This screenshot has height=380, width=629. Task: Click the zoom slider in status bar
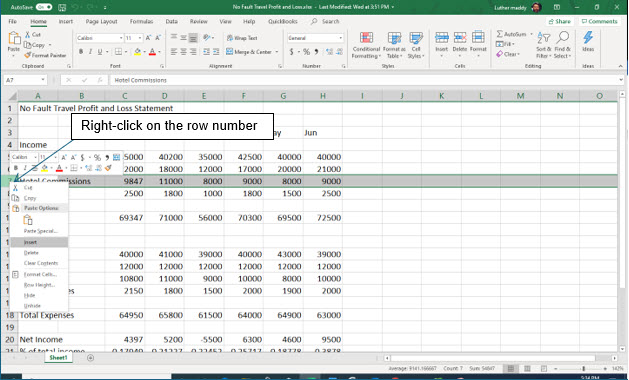(584, 369)
